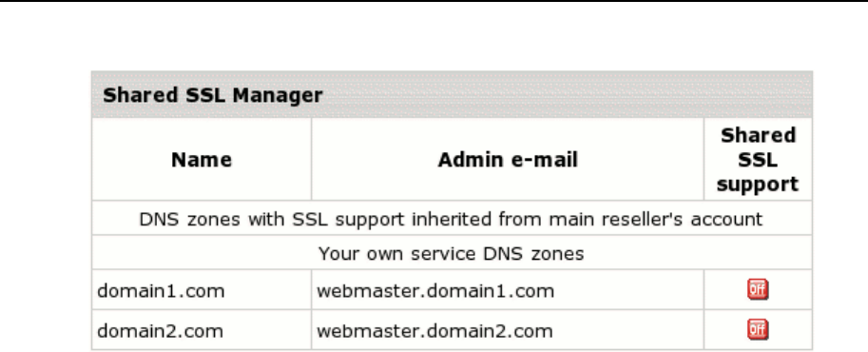Click the red Off icon beside webmaster.domain2.com
868x352 pixels.
pos(758,330)
